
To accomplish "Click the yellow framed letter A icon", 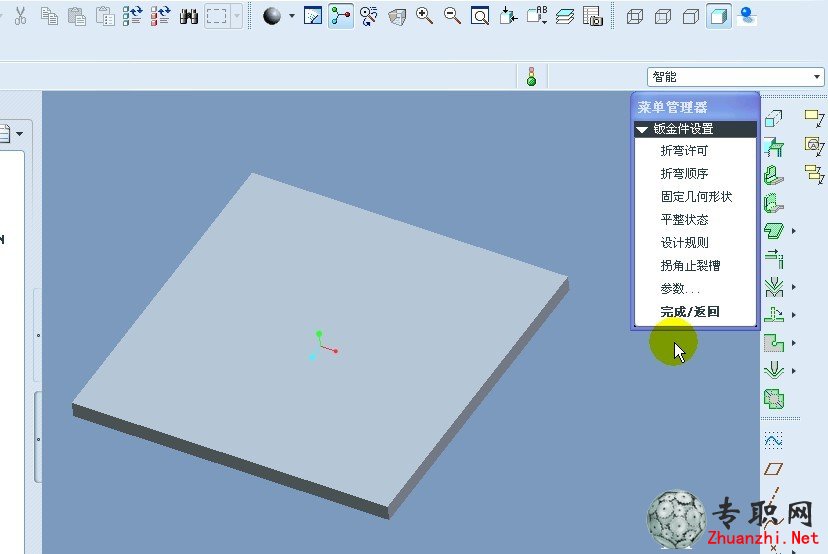I will 814,146.
